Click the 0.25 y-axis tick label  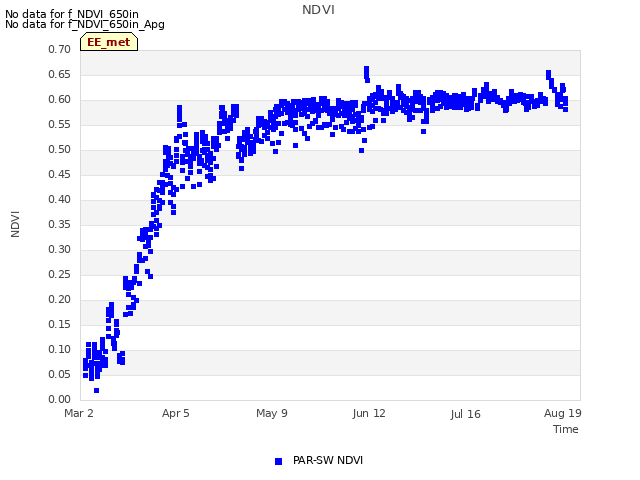pyautogui.click(x=60, y=274)
